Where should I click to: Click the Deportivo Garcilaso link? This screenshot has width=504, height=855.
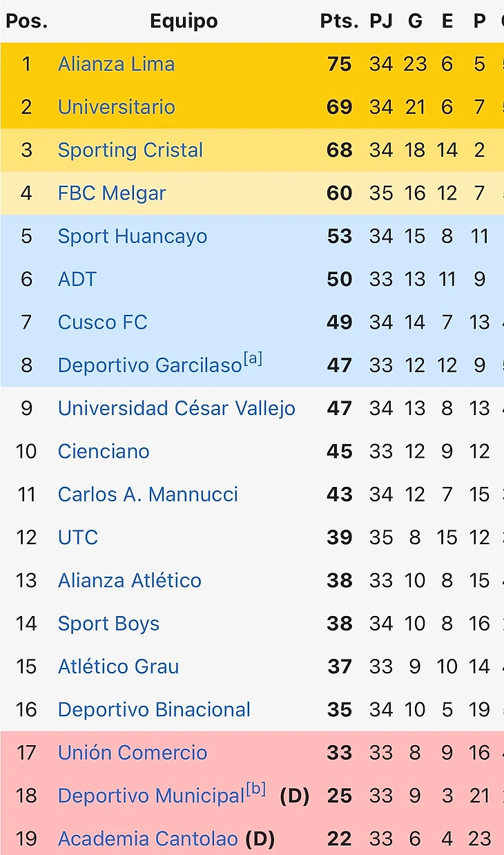149,366
